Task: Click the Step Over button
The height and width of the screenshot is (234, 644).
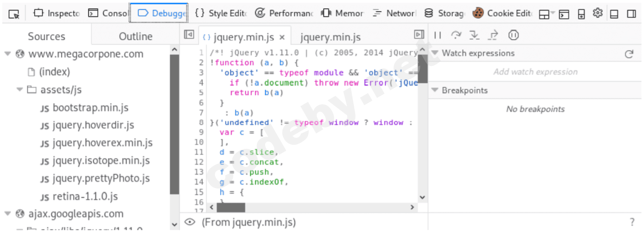Action: (x=456, y=35)
